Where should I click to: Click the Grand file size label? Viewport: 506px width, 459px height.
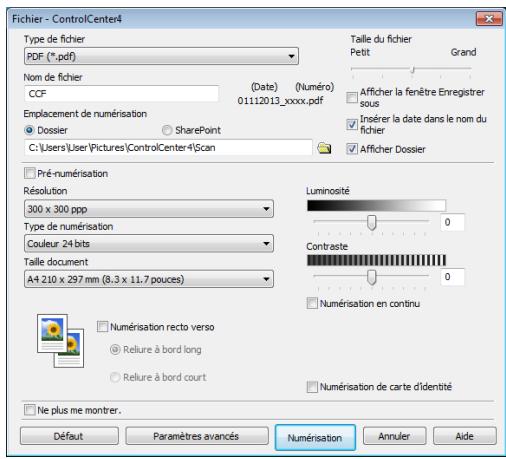tap(463, 52)
